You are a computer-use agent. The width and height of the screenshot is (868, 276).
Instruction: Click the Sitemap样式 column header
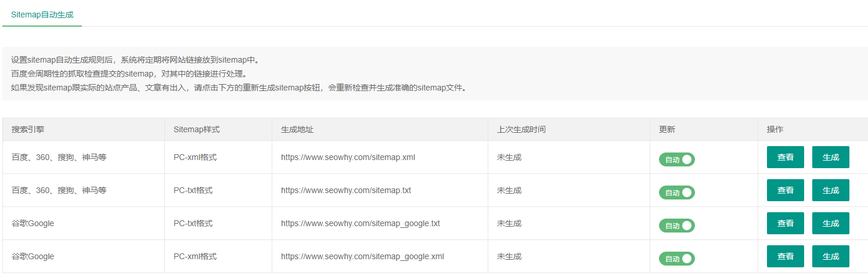[196, 129]
